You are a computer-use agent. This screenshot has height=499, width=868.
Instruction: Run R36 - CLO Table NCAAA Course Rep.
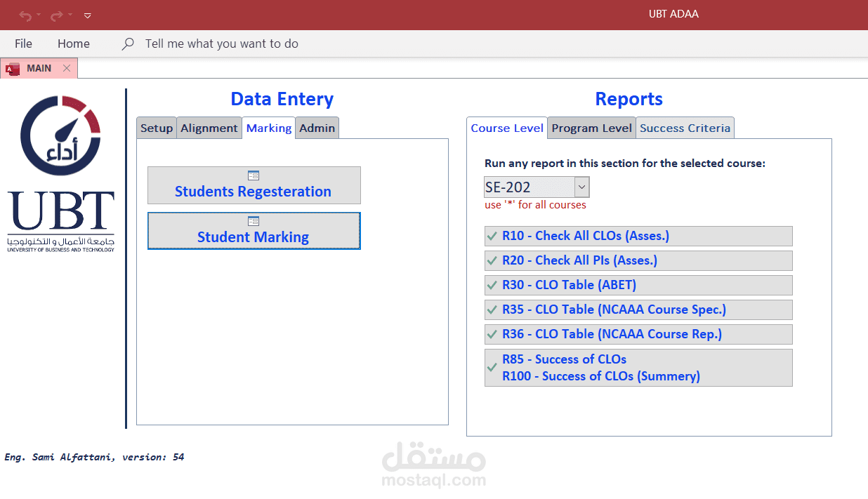pyautogui.click(x=638, y=334)
